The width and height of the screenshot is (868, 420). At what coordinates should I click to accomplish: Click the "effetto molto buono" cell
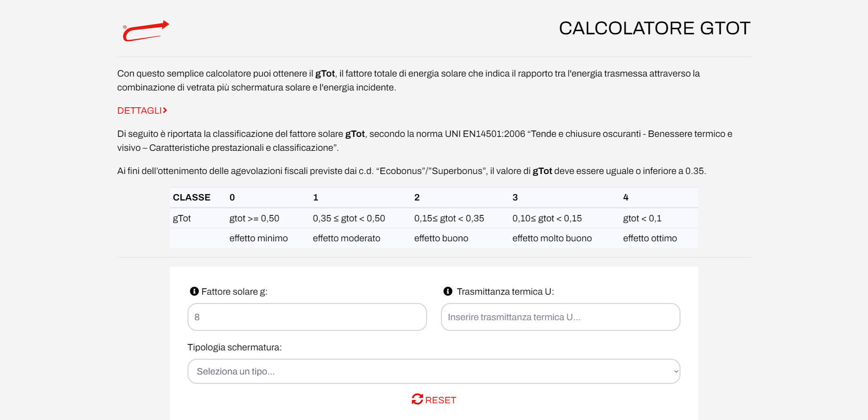pos(552,238)
